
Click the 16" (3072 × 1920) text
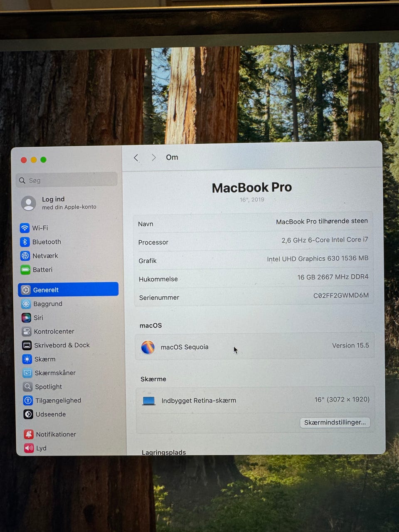[342, 399]
